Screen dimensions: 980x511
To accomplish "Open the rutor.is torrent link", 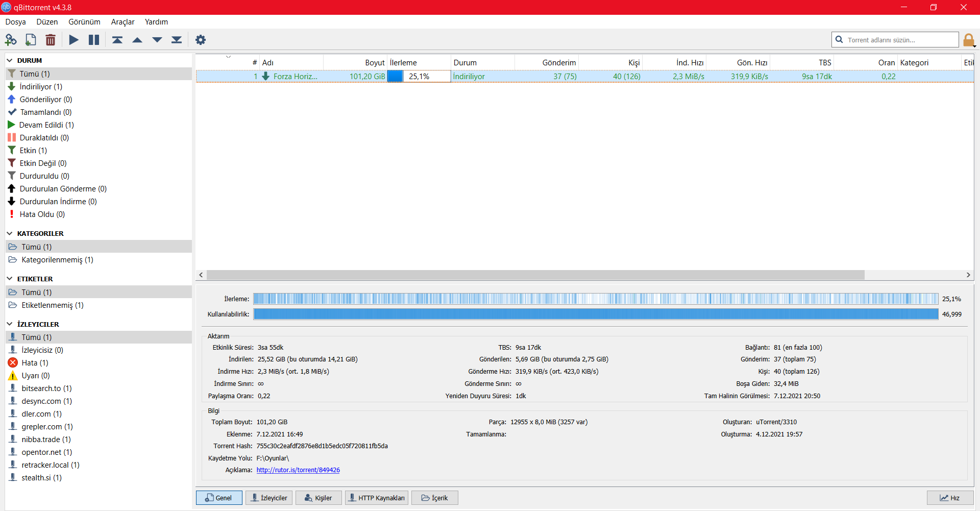I will [298, 470].
